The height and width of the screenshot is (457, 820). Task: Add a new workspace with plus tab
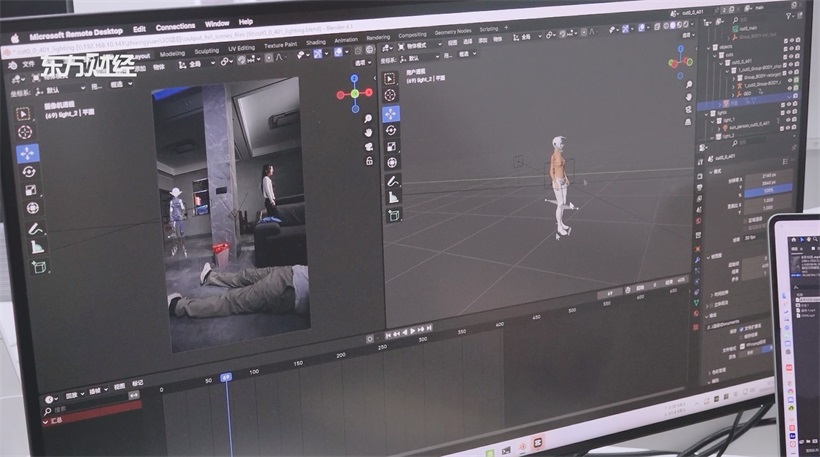tap(506, 27)
